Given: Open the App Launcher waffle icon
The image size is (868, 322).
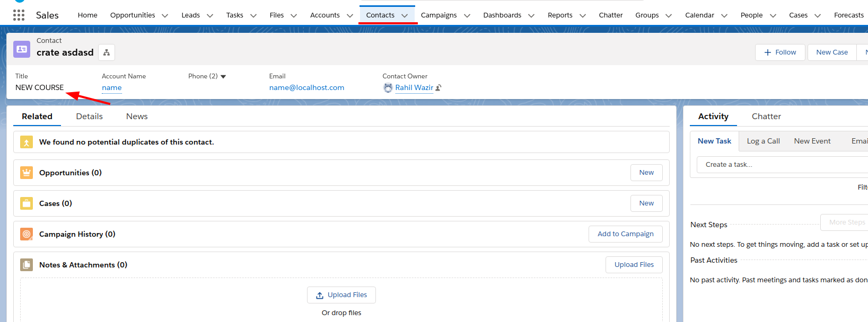Looking at the screenshot, I should [x=19, y=15].
